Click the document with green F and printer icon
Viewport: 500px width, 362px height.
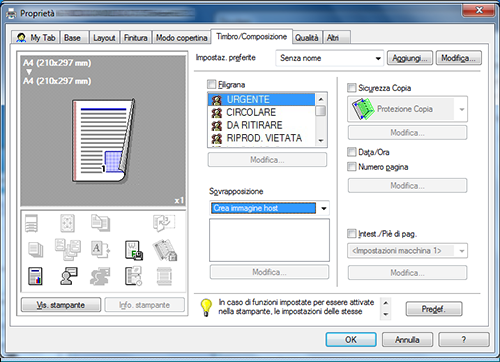pos(134,250)
